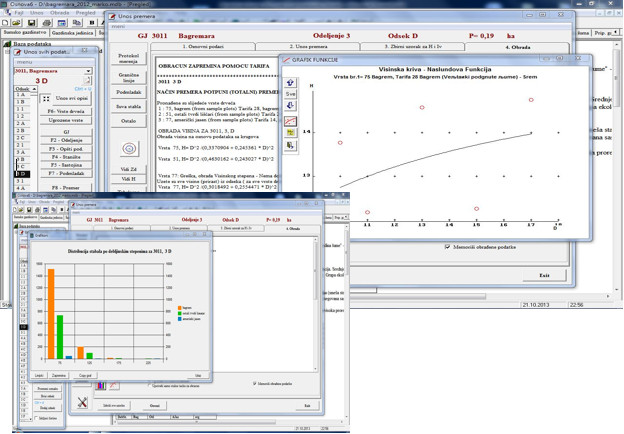This screenshot has width=624, height=434.
Task: Open the 3011, Bagremara dropdown
Action: tap(88, 71)
